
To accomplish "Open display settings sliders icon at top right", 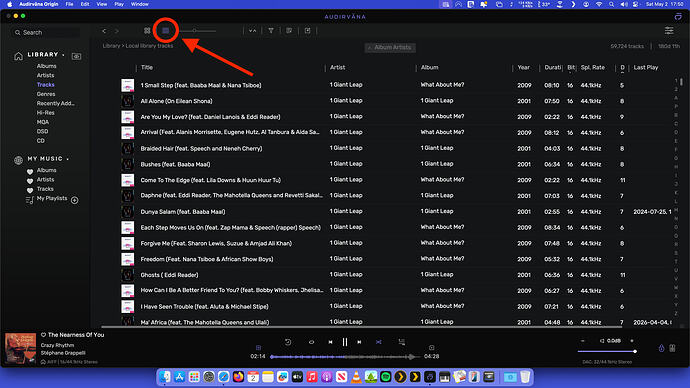I will pos(669,30).
